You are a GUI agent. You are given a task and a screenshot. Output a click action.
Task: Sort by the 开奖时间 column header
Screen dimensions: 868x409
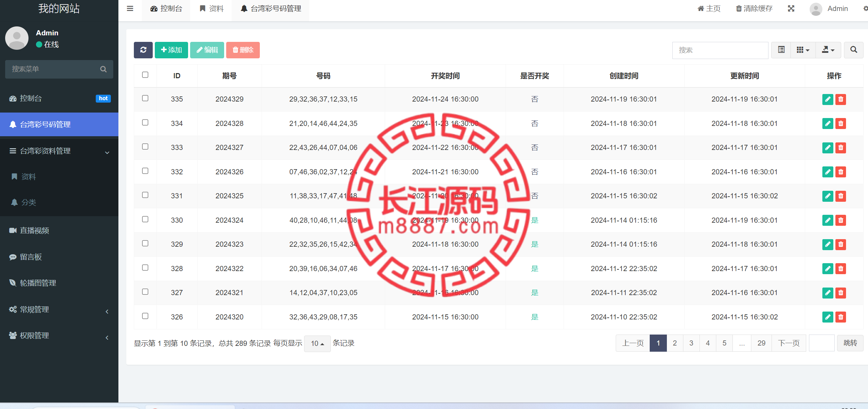coord(445,76)
